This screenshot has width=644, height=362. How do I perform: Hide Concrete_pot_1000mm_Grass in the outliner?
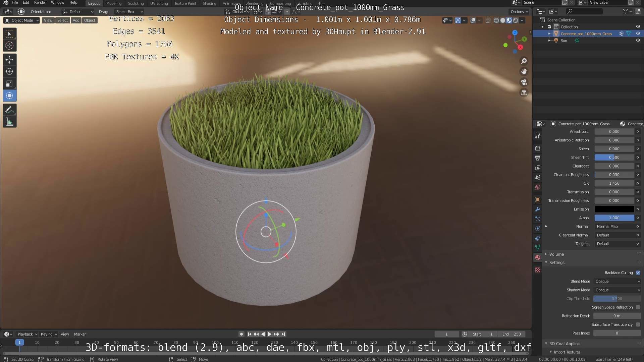(638, 34)
